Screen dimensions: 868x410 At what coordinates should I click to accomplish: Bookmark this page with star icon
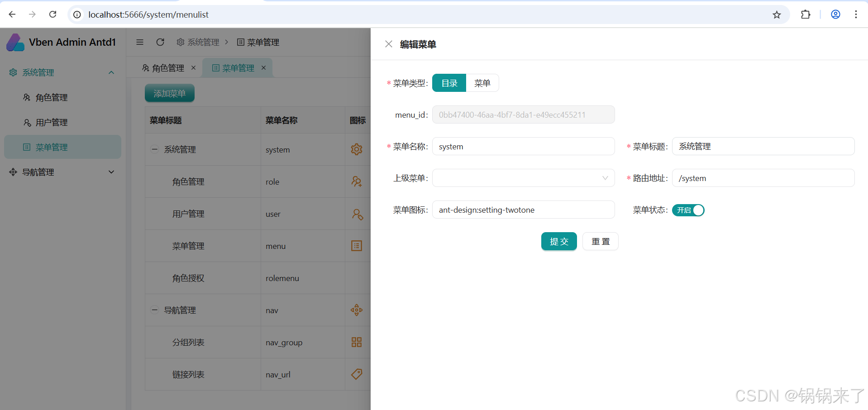pos(777,14)
